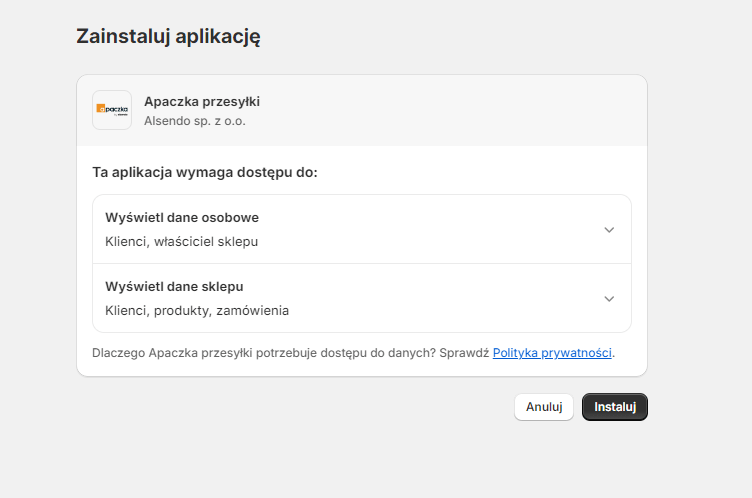Expand the 'Wyświetl dane sklepu' chevron
The height and width of the screenshot is (498, 752).
coord(609,298)
